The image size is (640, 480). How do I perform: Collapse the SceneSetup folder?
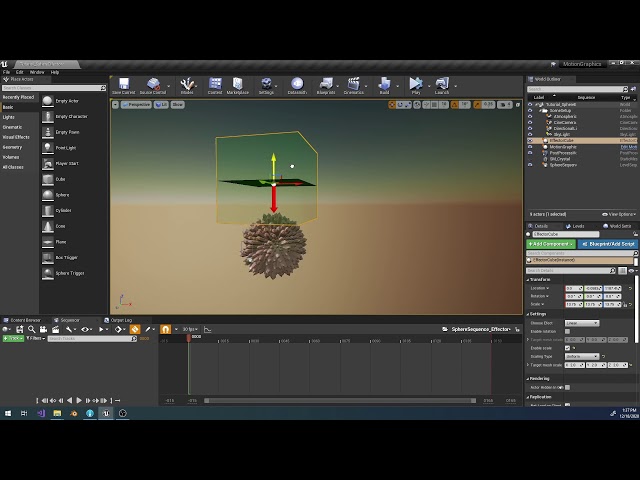pyautogui.click(x=540, y=111)
